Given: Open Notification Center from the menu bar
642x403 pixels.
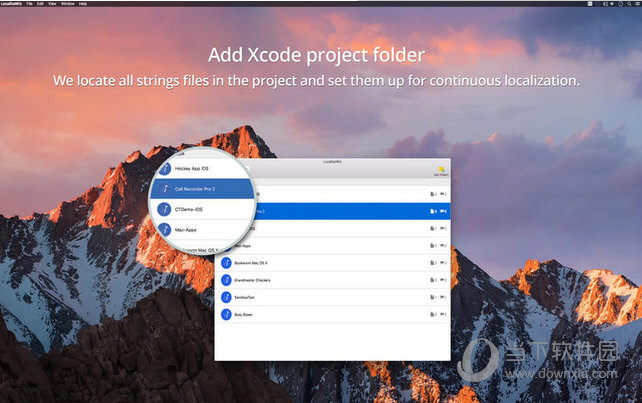Looking at the screenshot, I should 637,4.
